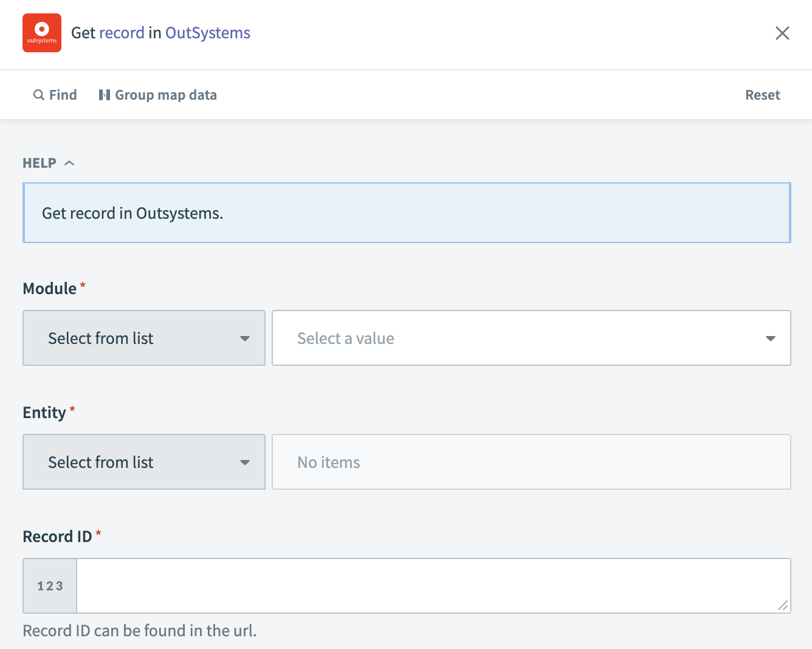The width and height of the screenshot is (812, 649).
Task: Click the Entity 'No items' field
Action: (x=531, y=462)
